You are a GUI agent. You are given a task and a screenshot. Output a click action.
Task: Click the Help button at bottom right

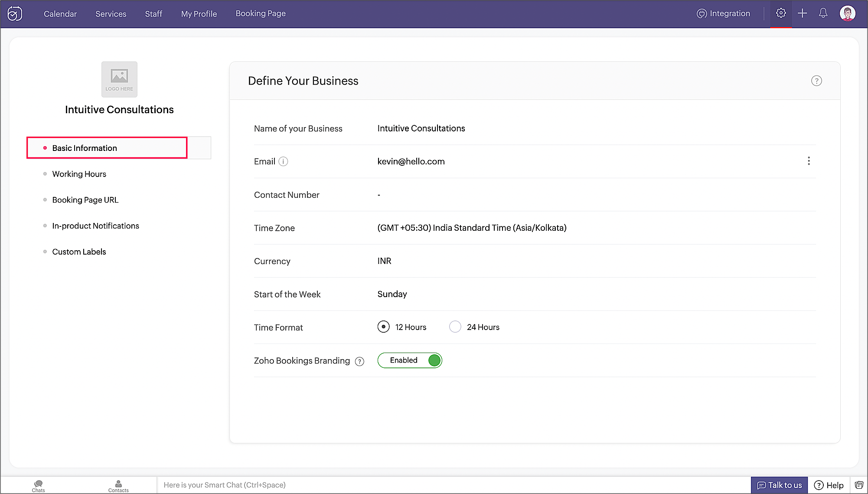click(829, 485)
